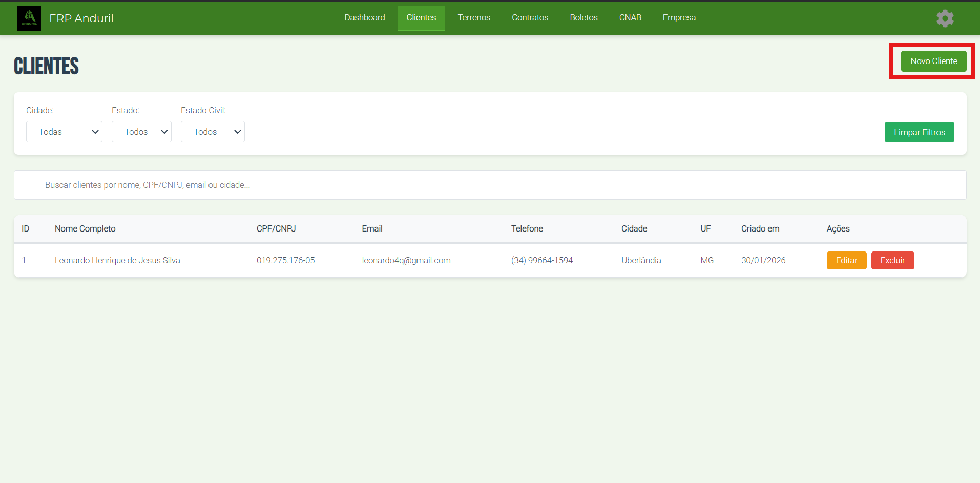
Task: Switch to the Boletos page
Action: pos(583,18)
